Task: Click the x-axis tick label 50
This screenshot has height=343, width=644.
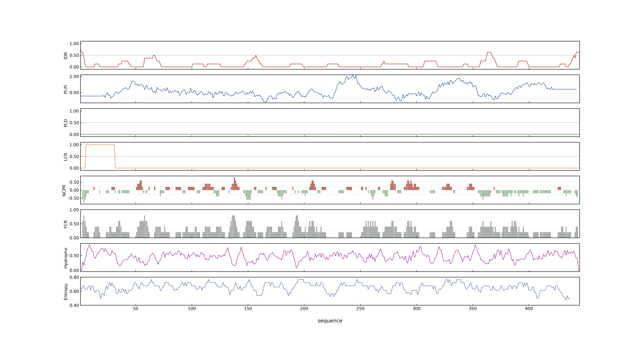Action: click(x=135, y=309)
